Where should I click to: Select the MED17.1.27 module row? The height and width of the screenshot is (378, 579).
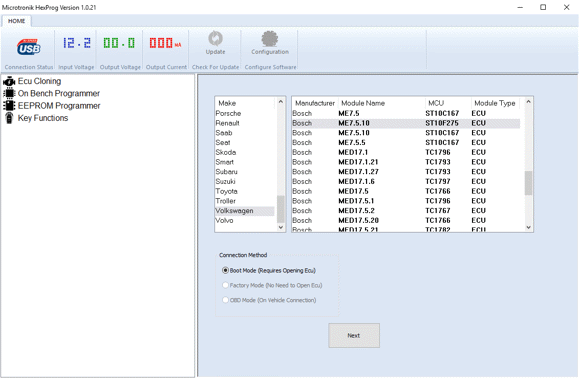tap(406, 172)
